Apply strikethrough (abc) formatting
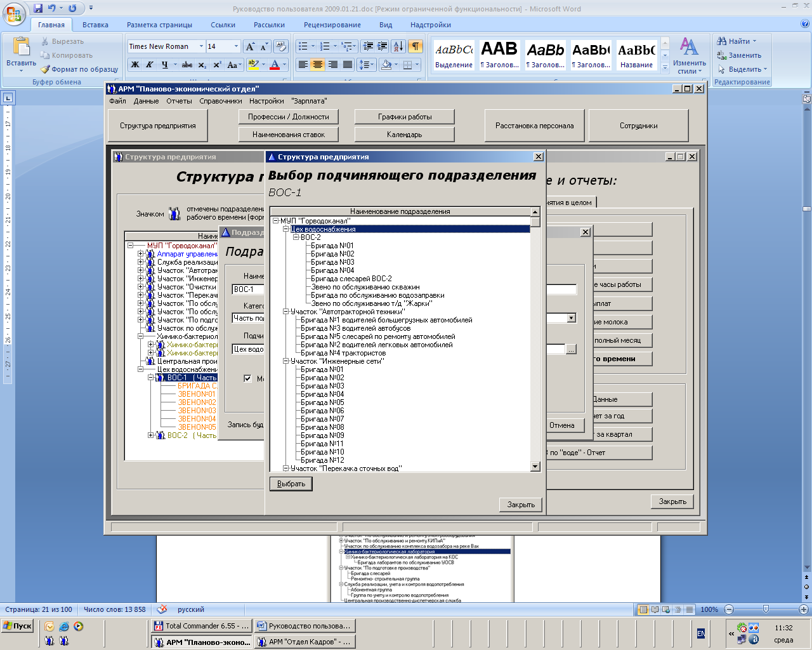Image resolution: width=812 pixels, height=650 pixels. point(187,65)
